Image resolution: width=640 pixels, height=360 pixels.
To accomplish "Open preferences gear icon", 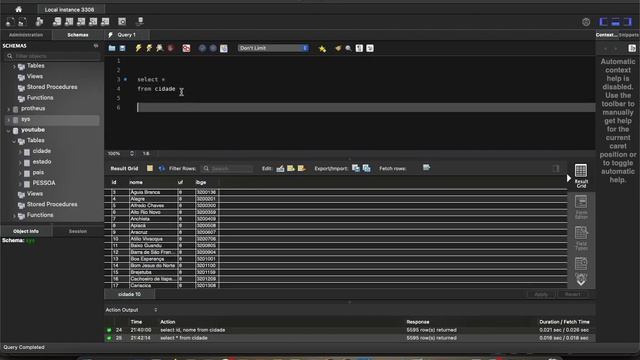I will click(x=586, y=22).
